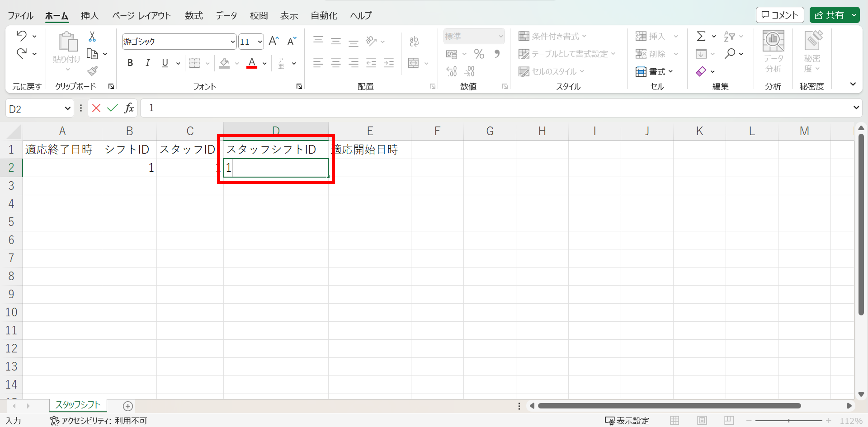Image resolution: width=868 pixels, height=427 pixels.
Task: Open the number format 標準 dropdown
Action: point(501,36)
